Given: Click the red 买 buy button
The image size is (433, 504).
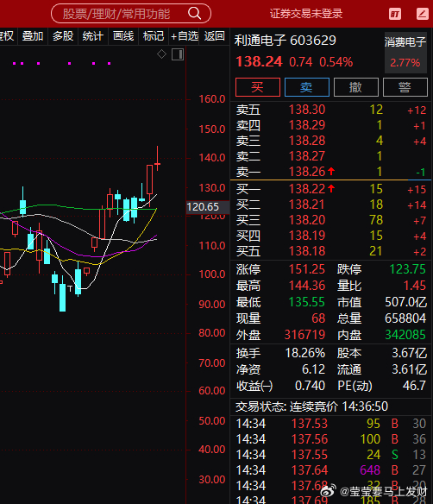Looking at the screenshot, I should click(x=258, y=87).
